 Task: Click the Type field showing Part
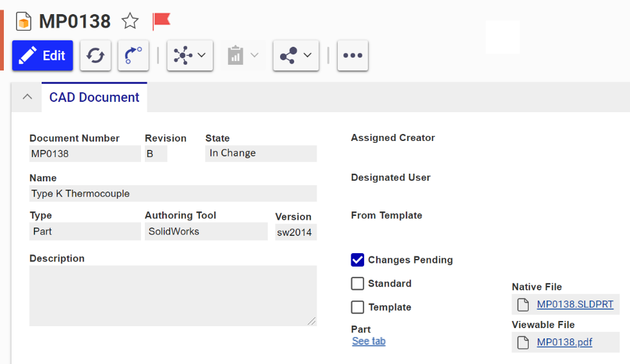point(85,231)
